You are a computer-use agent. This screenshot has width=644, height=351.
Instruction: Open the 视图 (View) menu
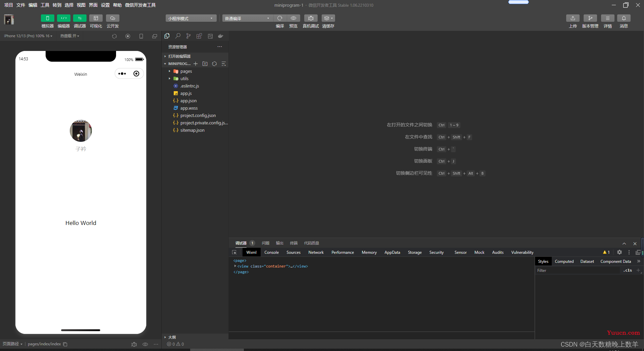(81, 5)
